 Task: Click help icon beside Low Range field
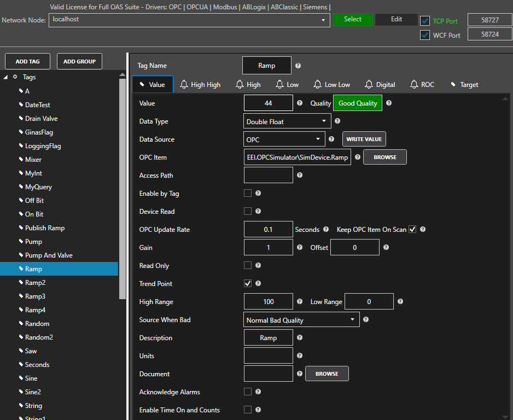tap(400, 301)
